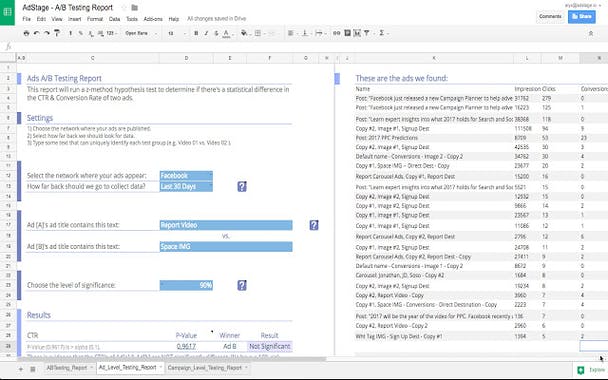Insert a chart
Image resolution: width=608 pixels, height=380 pixels.
pos(357,33)
